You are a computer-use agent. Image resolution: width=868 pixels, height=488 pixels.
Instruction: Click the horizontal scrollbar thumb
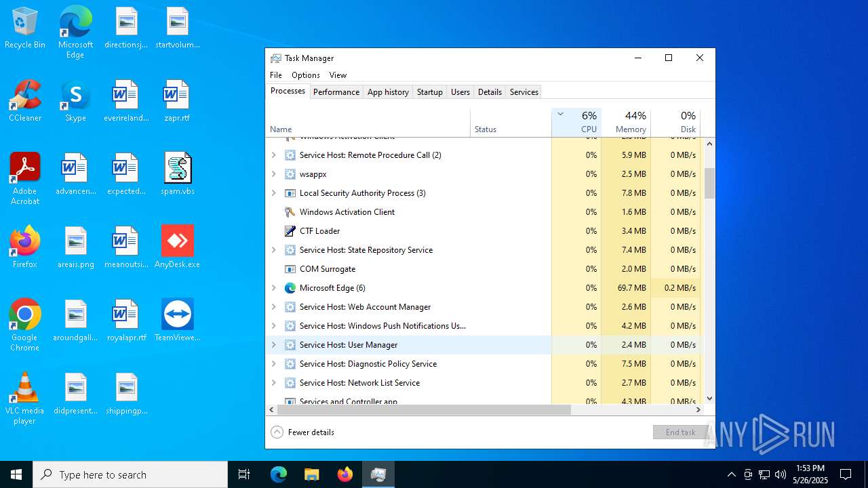coord(424,410)
